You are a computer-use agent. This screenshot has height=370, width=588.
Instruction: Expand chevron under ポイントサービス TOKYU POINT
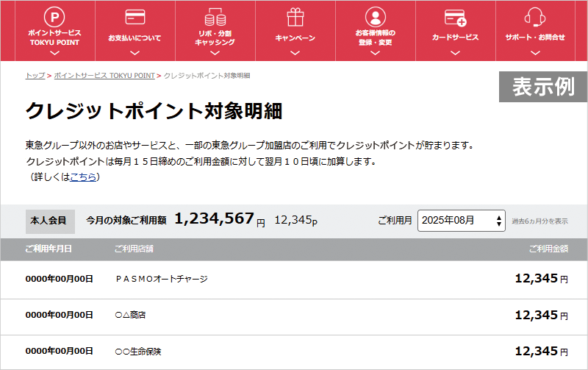[54, 52]
